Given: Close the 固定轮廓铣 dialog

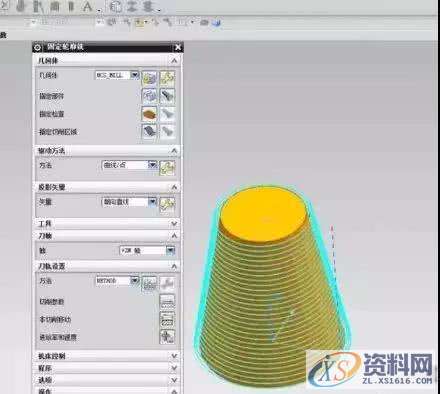Looking at the screenshot, I should (x=178, y=47).
